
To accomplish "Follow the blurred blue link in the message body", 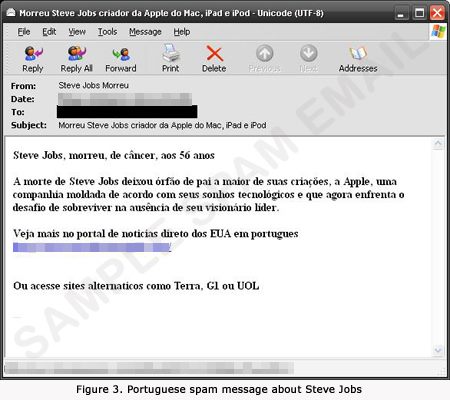I will coord(92,247).
